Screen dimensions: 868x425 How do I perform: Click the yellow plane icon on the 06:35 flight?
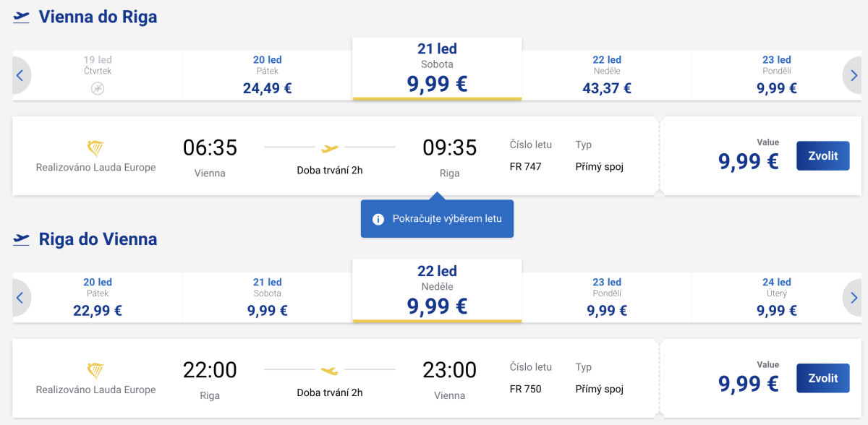pos(330,148)
